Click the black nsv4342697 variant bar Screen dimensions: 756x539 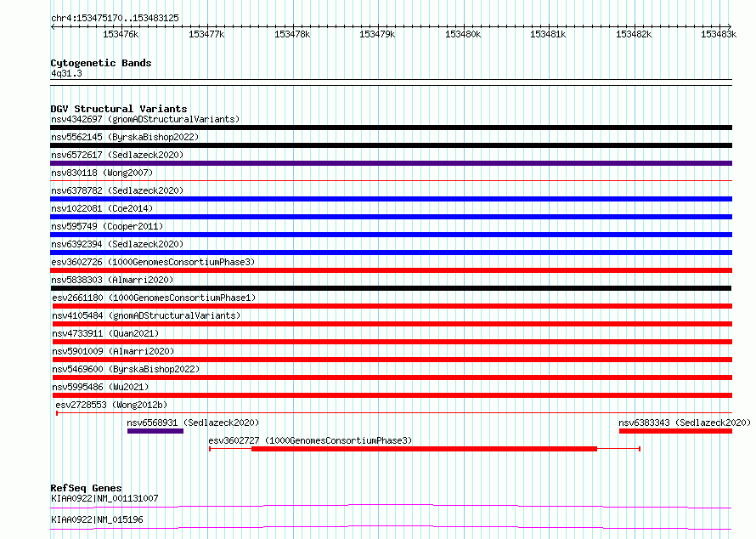pos(391,128)
